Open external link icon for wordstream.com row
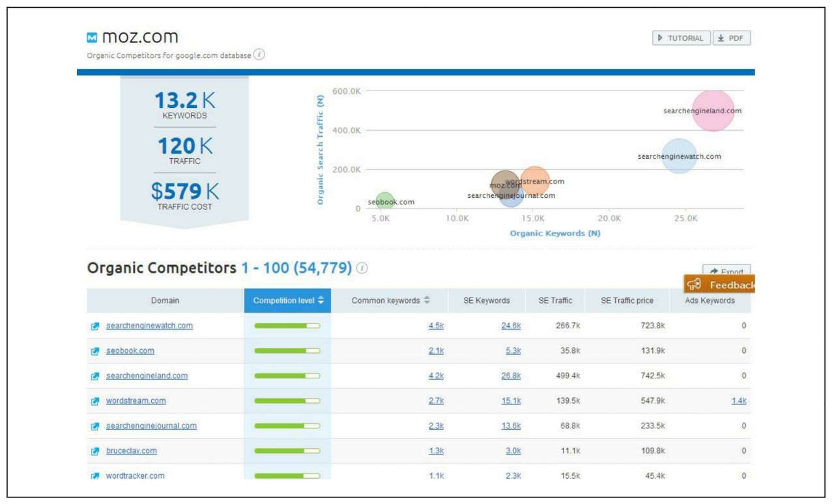Image resolution: width=834 pixels, height=504 pixels. coord(95,401)
